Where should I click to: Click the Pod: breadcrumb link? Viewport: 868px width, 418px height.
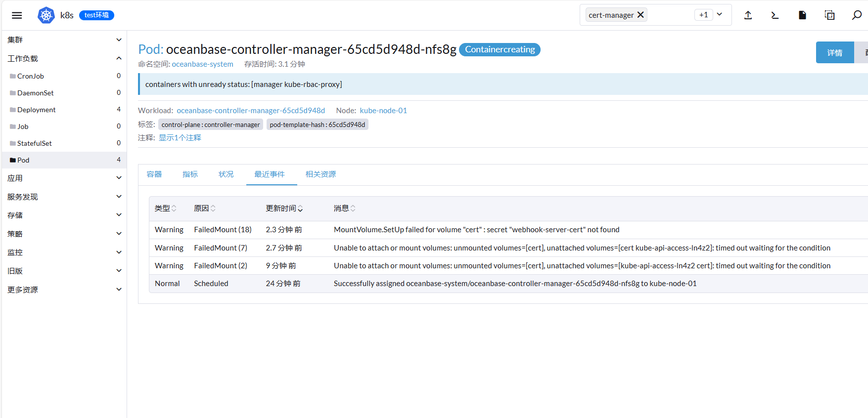click(x=150, y=49)
